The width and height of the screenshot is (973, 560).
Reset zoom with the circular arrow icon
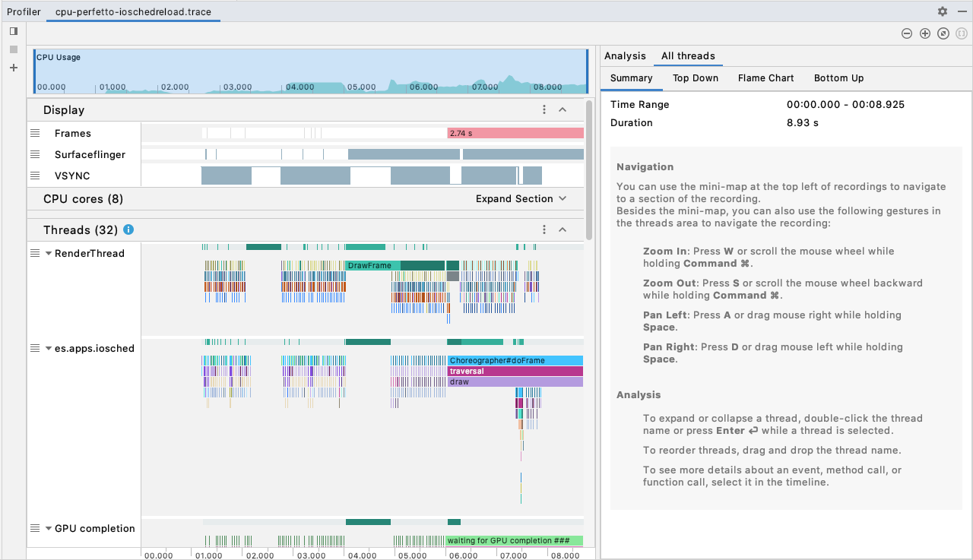[943, 33]
